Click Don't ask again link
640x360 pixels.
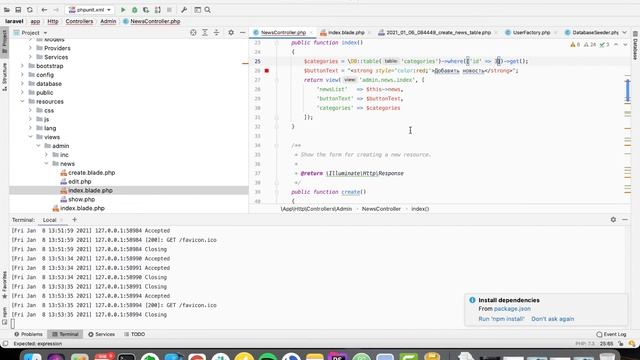(553, 319)
